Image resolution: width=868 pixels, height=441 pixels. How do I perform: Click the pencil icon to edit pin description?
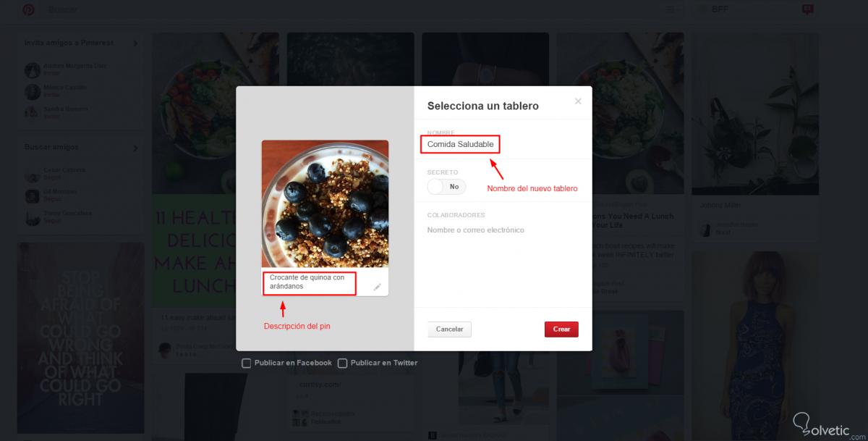point(377,287)
